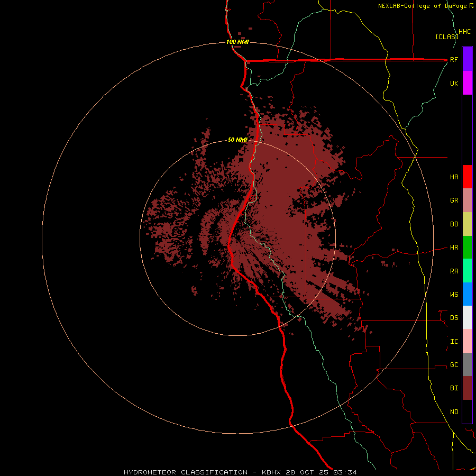The image size is (476, 476).
Task: Click the purple RF color swatch
Action: [x=467, y=59]
